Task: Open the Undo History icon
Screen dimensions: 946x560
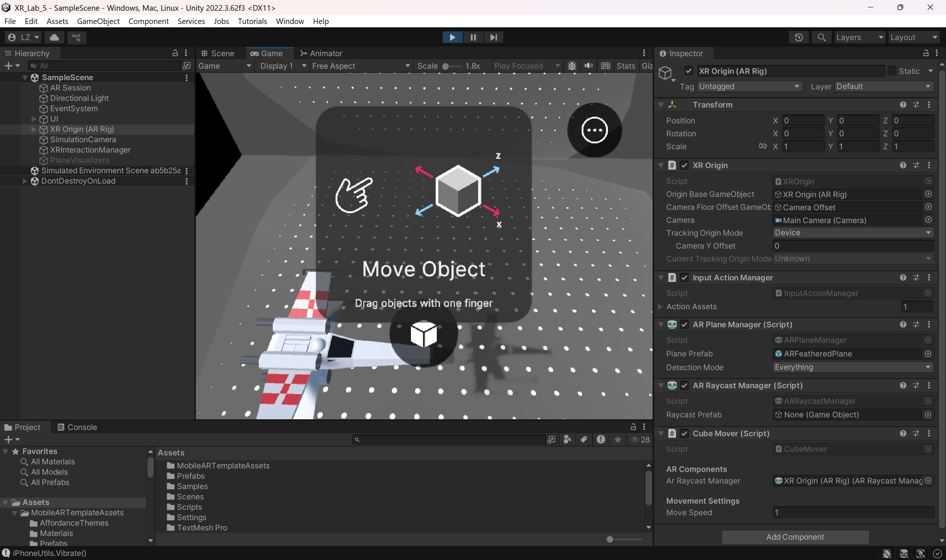Action: point(799,37)
